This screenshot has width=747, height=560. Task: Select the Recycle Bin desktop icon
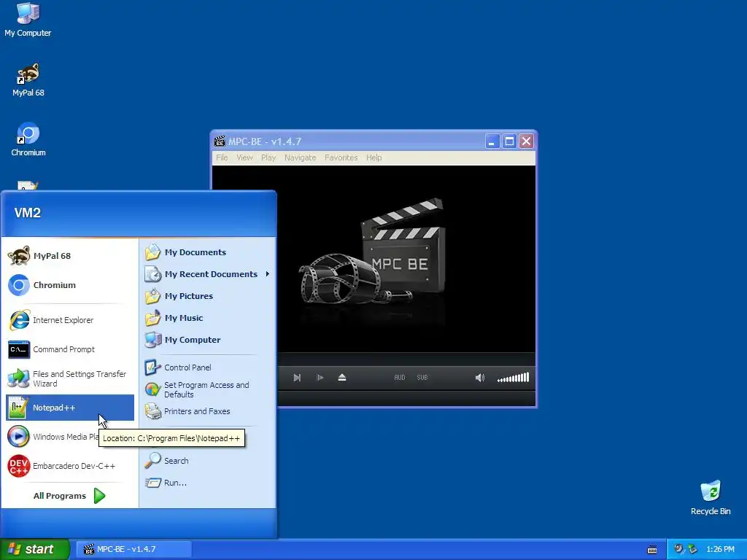coord(711,498)
